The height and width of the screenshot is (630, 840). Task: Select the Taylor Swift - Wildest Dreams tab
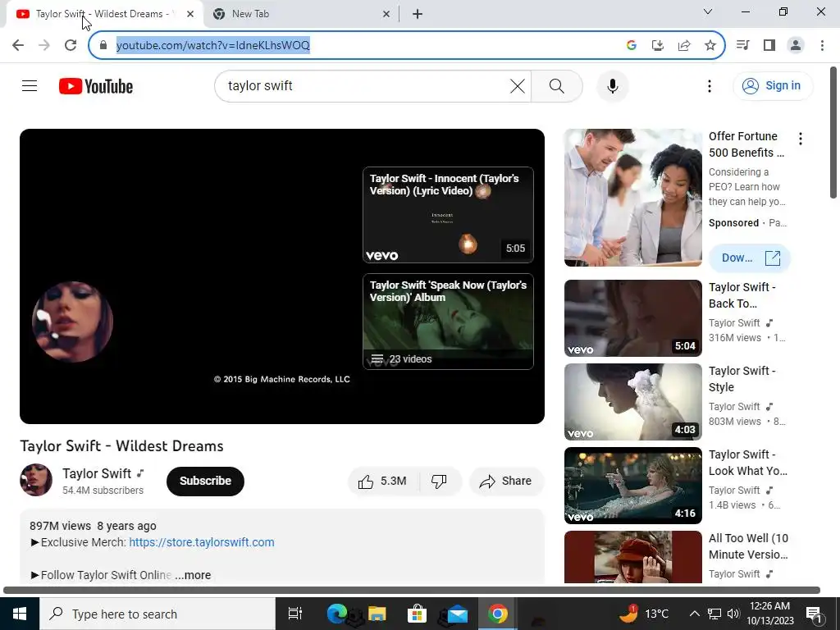coord(104,14)
